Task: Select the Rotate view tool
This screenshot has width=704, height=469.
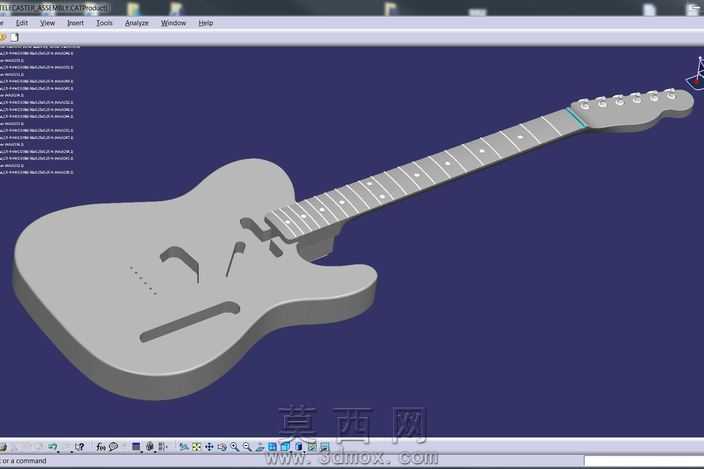Action: tap(222, 447)
